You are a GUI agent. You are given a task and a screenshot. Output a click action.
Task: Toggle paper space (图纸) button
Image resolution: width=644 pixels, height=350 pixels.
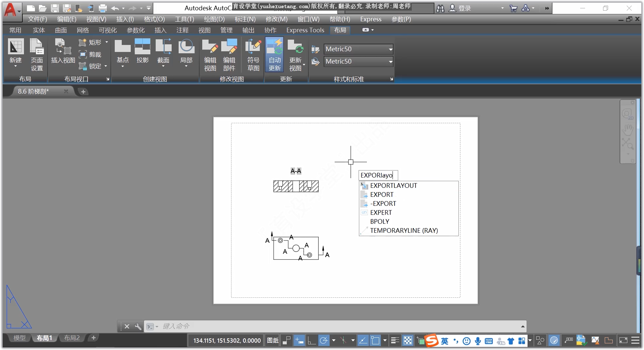pyautogui.click(x=273, y=340)
